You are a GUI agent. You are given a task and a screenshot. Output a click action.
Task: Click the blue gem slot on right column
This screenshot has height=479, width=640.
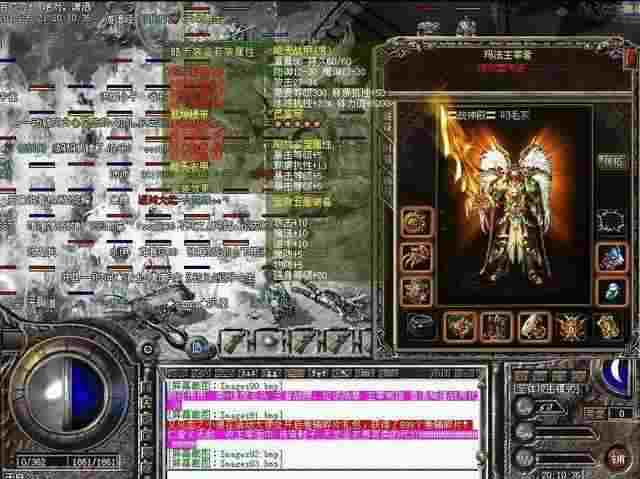609,257
